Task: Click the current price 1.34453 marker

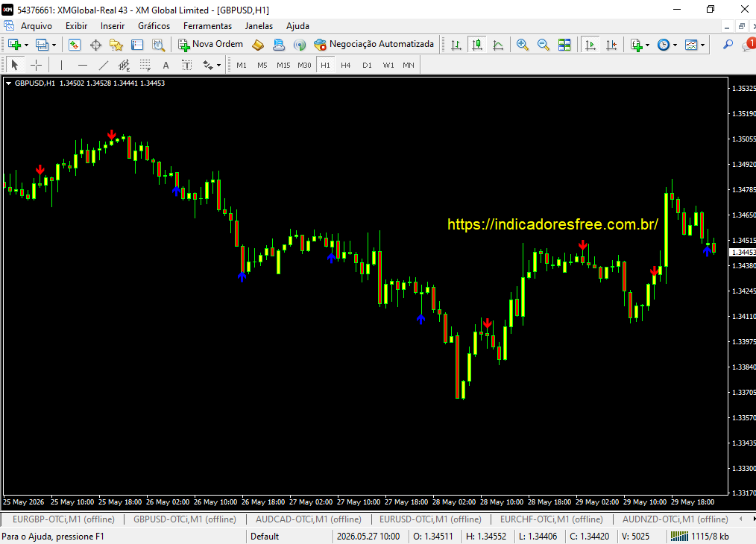Action: 743,253
